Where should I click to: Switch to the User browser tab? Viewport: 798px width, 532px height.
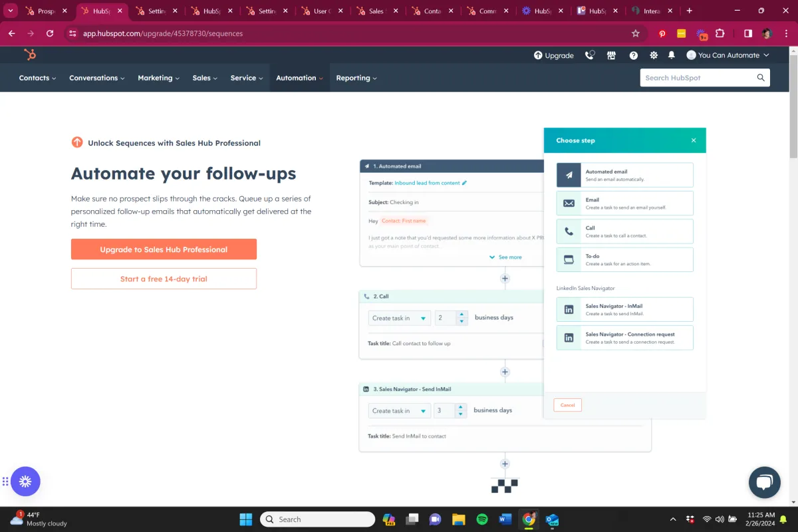tap(323, 11)
